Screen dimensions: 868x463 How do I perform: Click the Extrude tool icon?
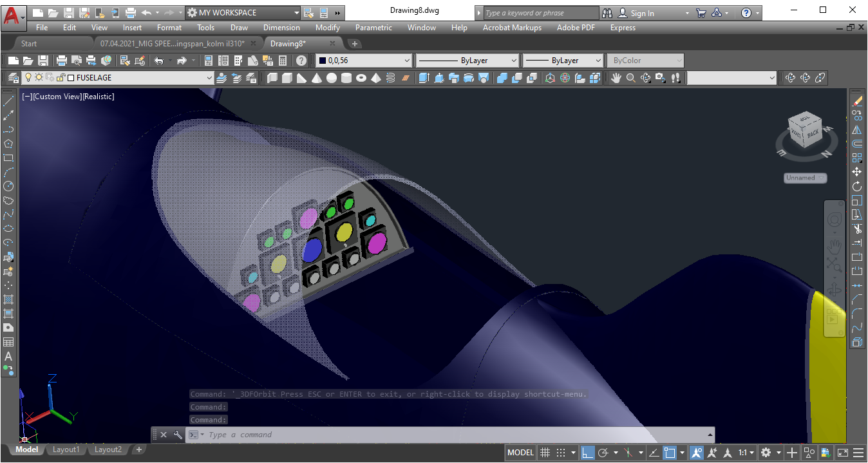[x=423, y=78]
